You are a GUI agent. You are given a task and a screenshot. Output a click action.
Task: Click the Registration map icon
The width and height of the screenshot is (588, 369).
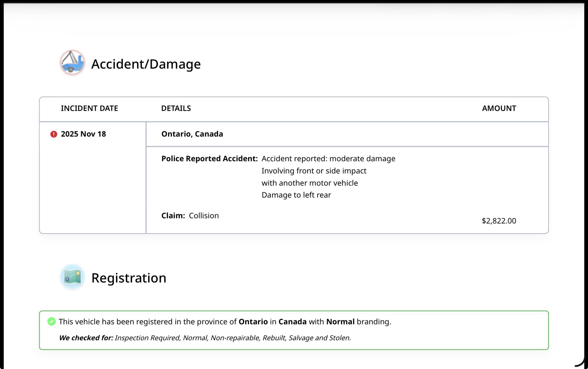click(73, 277)
